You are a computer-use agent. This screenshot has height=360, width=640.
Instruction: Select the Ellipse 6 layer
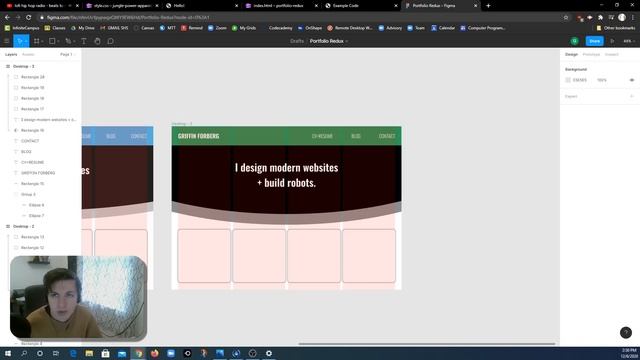click(x=36, y=205)
